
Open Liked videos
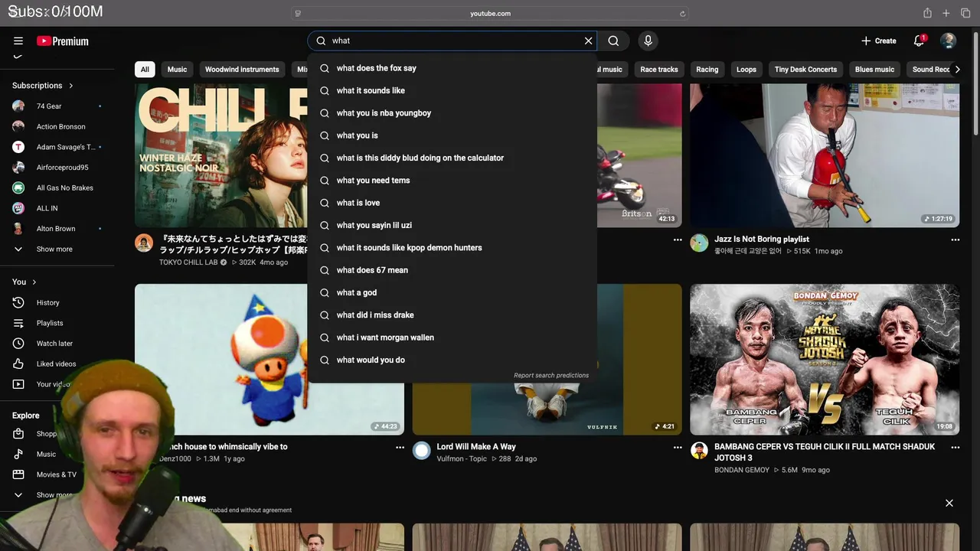(x=57, y=364)
